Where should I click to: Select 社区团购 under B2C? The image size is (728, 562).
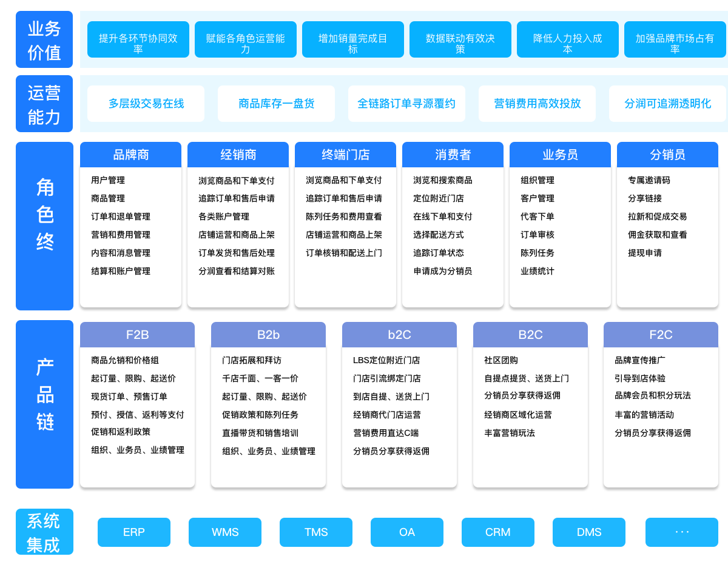500,360
